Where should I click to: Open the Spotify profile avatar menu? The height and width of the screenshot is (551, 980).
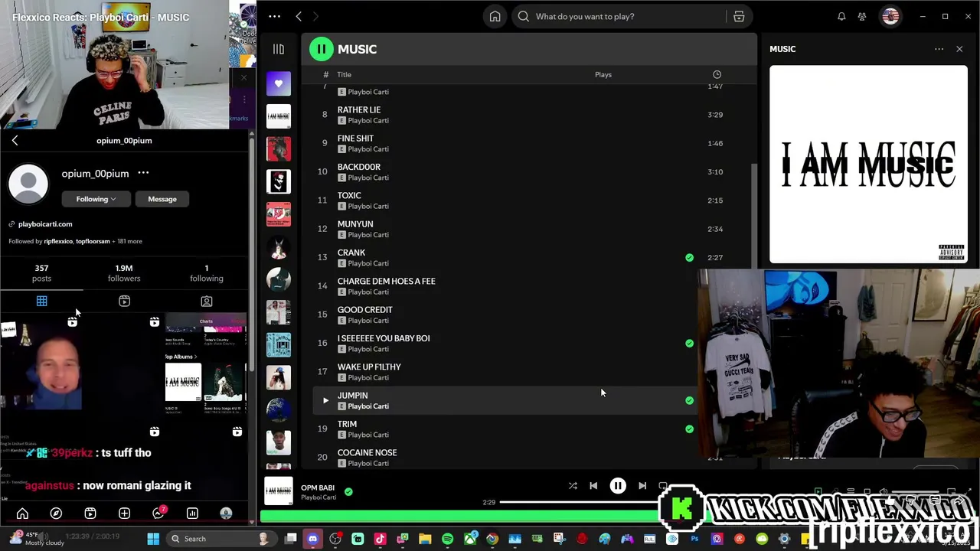[x=890, y=16]
